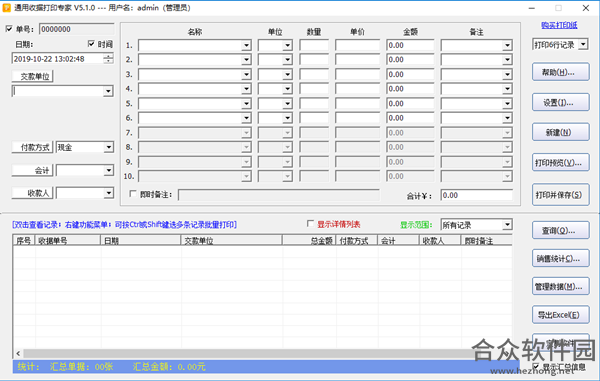Open the 交款单位 combo box dropdown
This screenshot has width=600, height=381.
(x=108, y=91)
